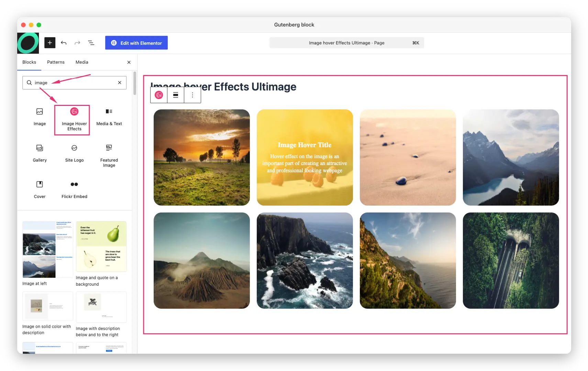Open the block alignment control
Viewport: 588px width, 371px height.
tap(176, 95)
